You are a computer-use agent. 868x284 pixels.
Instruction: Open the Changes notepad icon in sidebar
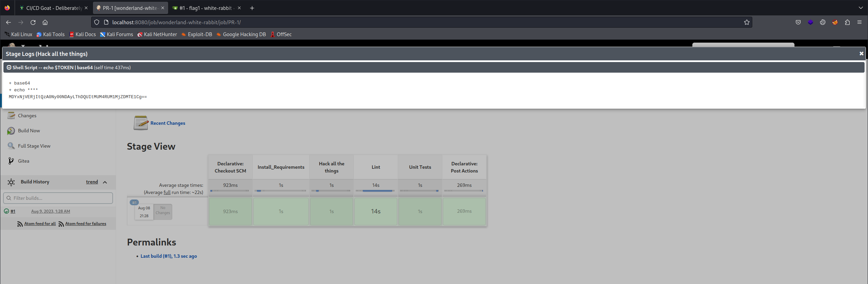[11, 116]
